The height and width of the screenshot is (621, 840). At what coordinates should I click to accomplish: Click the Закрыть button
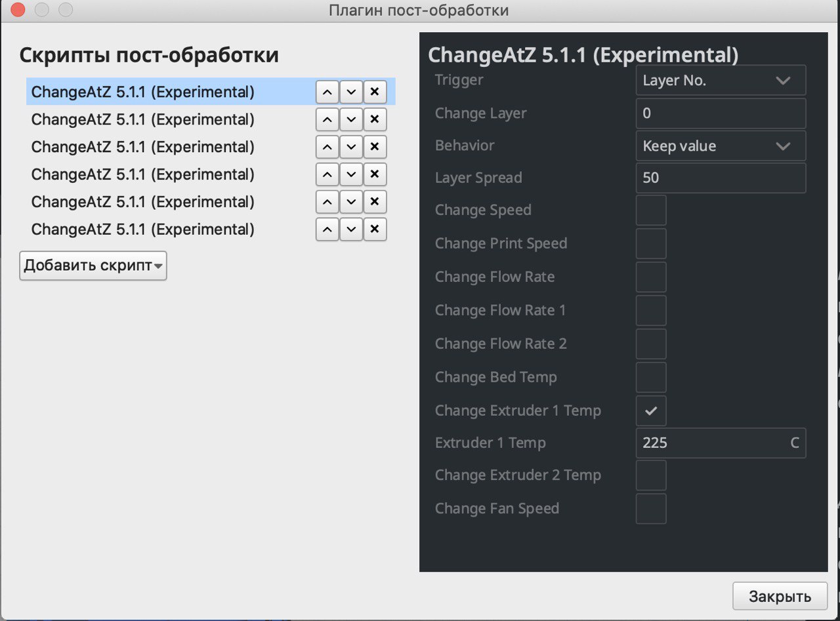tap(780, 597)
